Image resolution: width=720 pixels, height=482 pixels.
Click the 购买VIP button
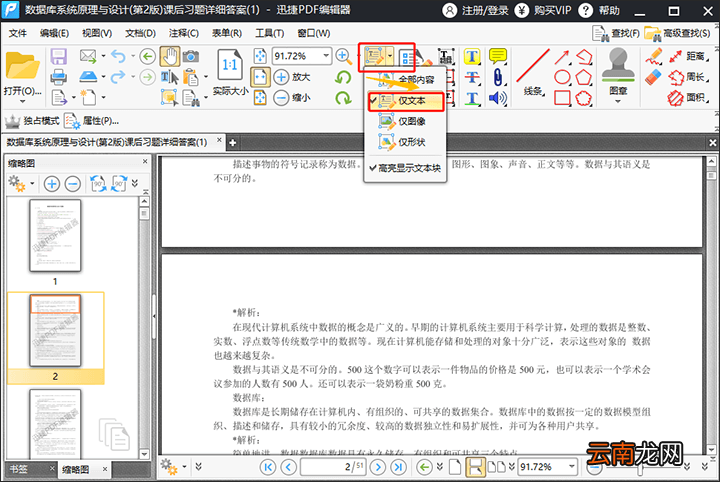pyautogui.click(x=543, y=10)
